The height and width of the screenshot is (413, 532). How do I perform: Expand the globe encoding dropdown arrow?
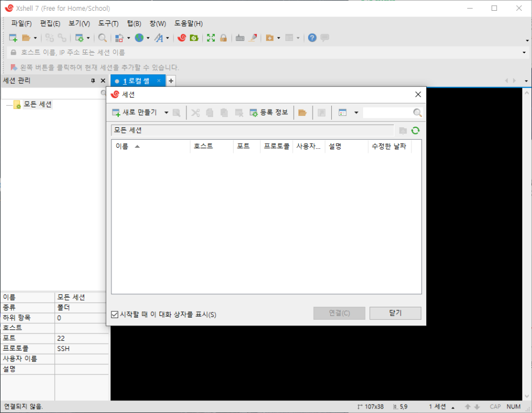pyautogui.click(x=148, y=38)
